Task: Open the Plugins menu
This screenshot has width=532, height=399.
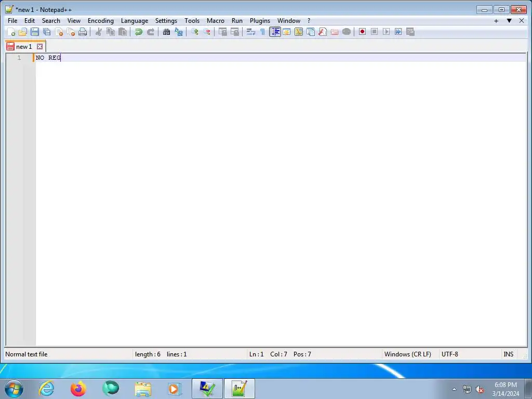Action: (260, 21)
